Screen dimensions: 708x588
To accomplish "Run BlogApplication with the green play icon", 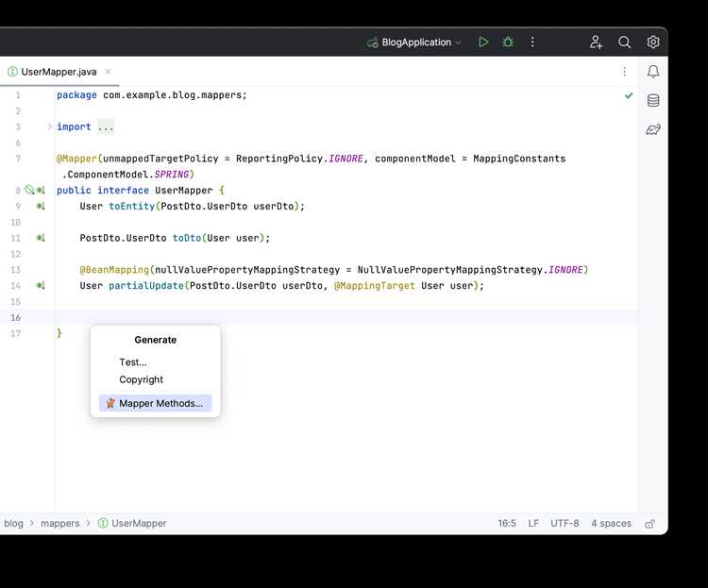I will 483,42.
